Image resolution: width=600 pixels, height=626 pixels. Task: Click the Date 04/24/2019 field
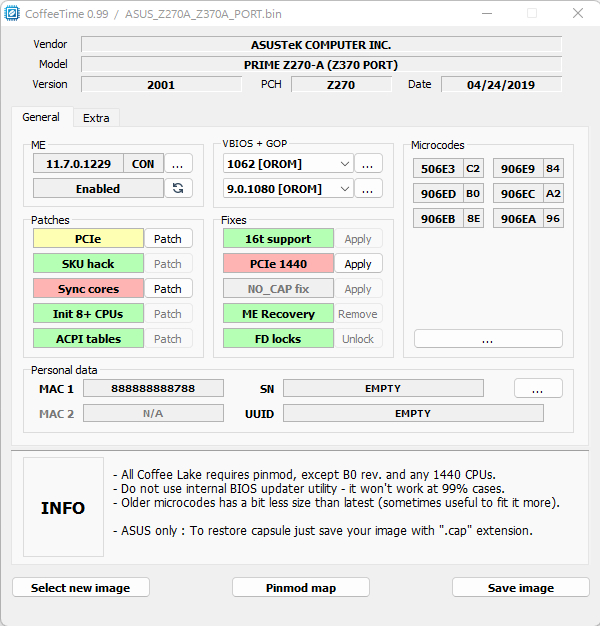tap(501, 84)
